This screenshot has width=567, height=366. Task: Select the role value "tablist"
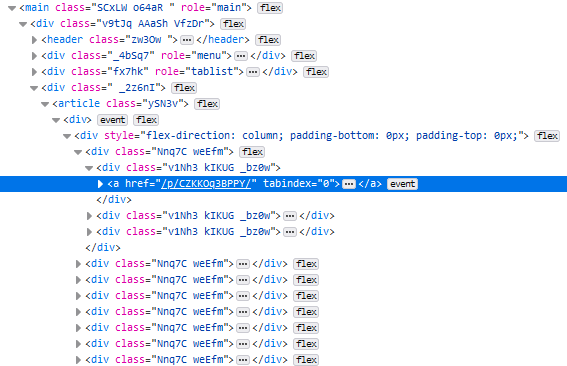point(212,71)
